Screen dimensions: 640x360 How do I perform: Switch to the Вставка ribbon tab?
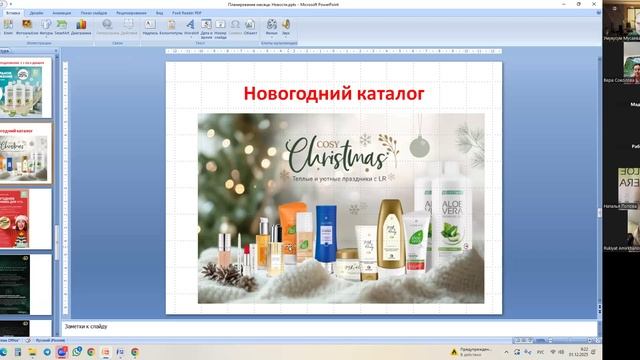tap(13, 13)
